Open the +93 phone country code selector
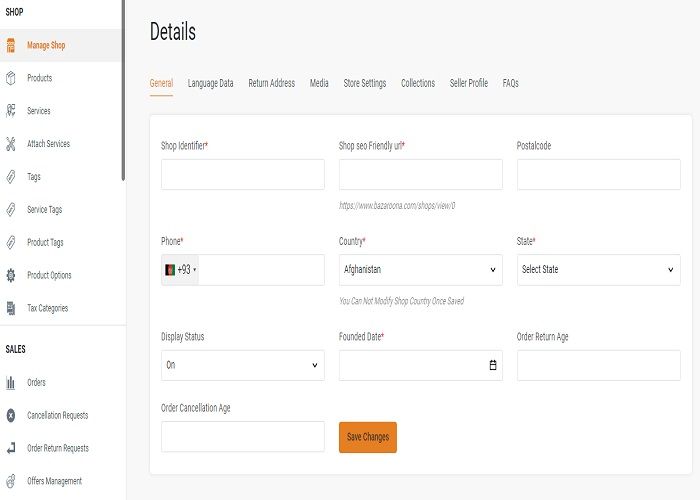The height and width of the screenshot is (500, 700). click(x=180, y=270)
